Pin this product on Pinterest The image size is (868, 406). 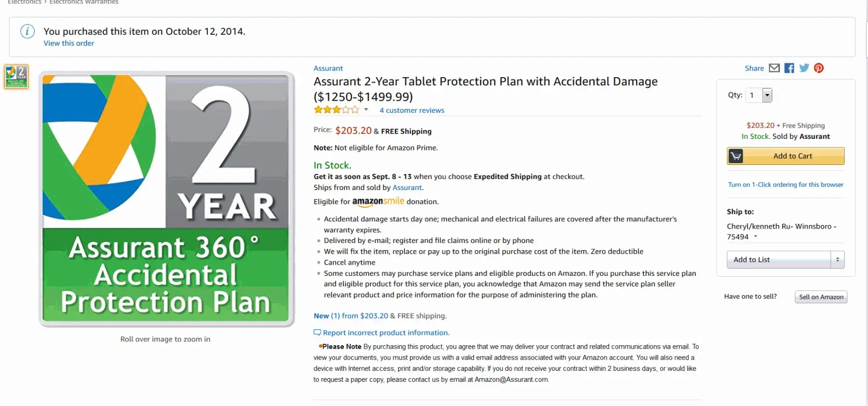coord(819,68)
